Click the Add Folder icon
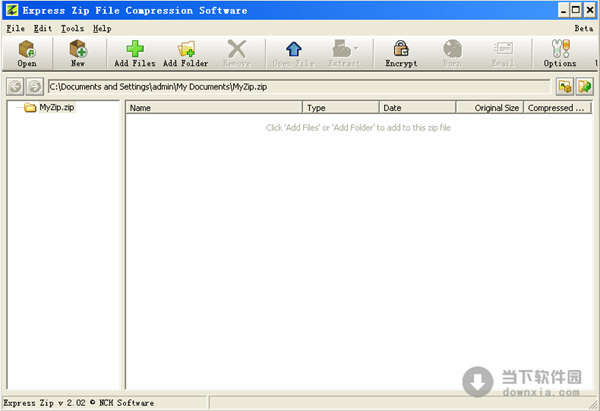 pyautogui.click(x=186, y=49)
